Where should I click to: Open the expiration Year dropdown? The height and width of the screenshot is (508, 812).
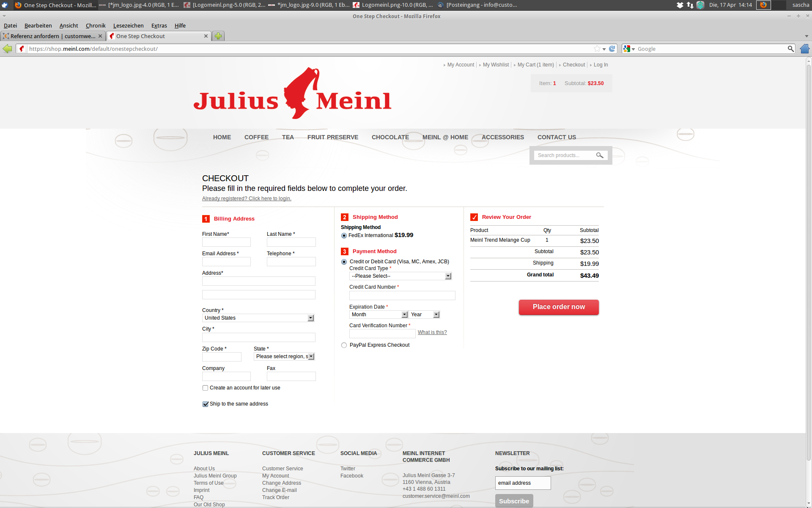pos(425,315)
